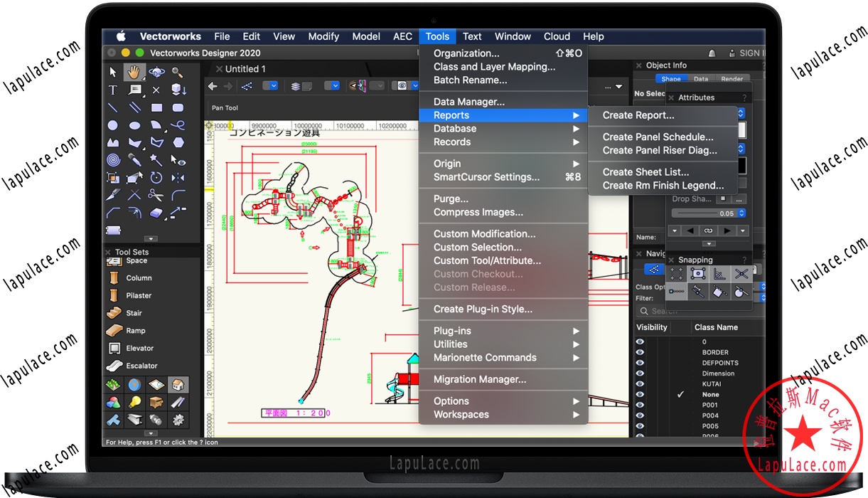Expand more basic tools with bottom arrow
The image size is (868, 498).
(x=150, y=239)
